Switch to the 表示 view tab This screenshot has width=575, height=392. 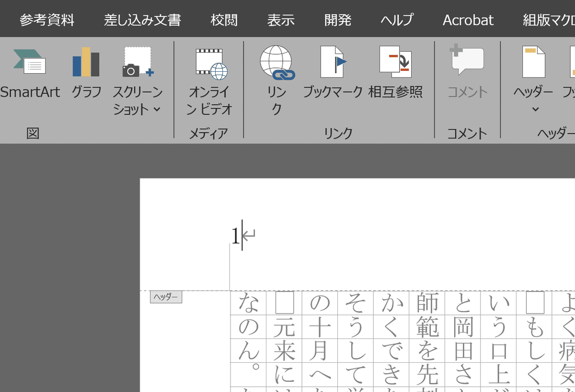[x=281, y=20]
